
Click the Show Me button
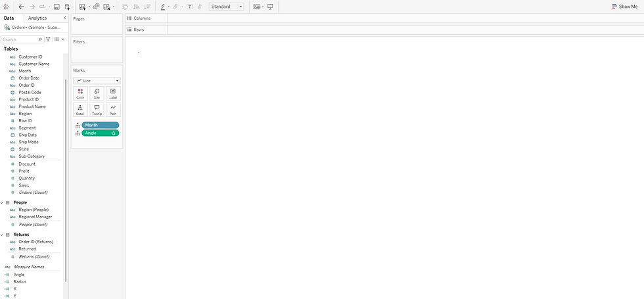pyautogui.click(x=625, y=7)
